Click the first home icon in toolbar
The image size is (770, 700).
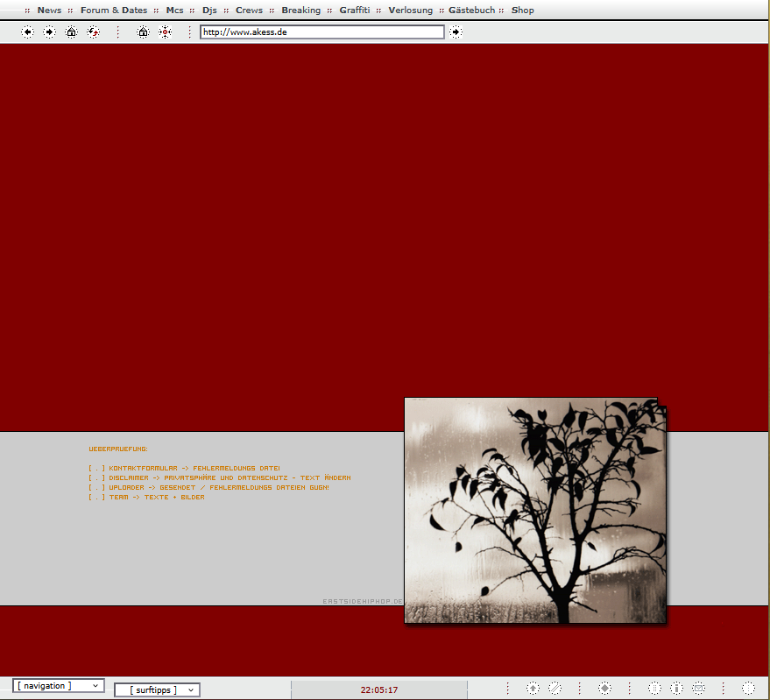point(72,32)
